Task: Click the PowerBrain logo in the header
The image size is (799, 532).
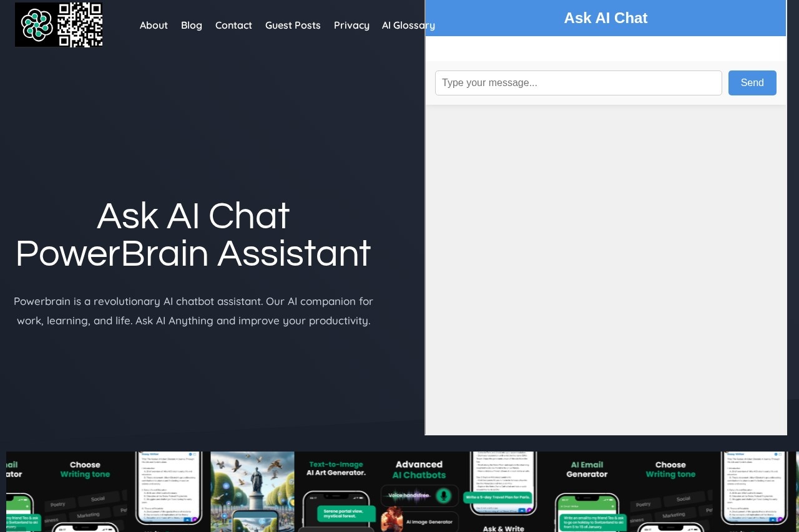Action: point(59,25)
